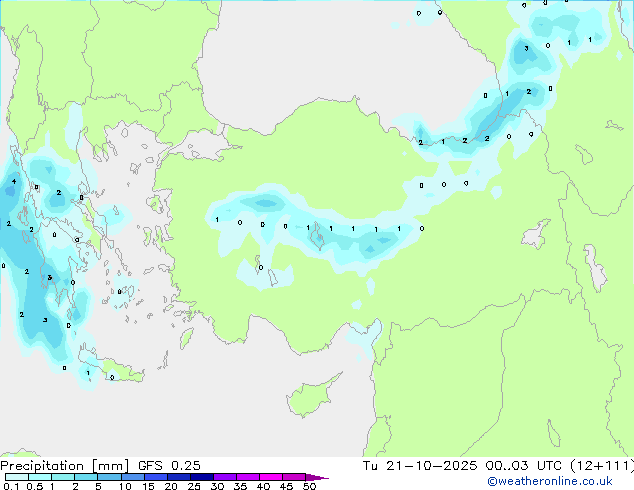This screenshot has width=634, height=490.
Task: Click the 'GFS 0.25' model label
Action: pos(169,466)
